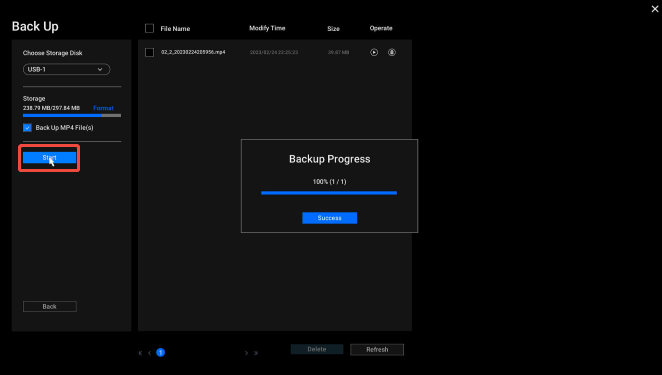This screenshot has height=375, width=662.
Task: Close the Back Up window
Action: click(655, 9)
